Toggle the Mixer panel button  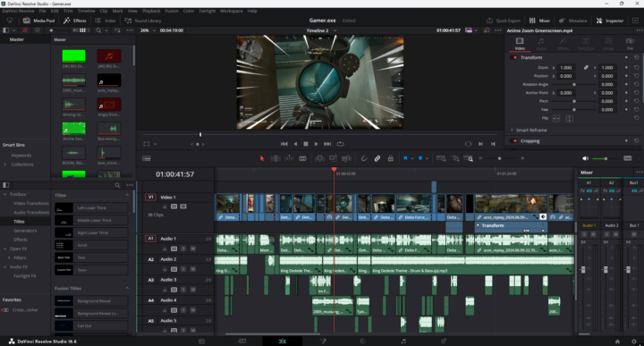(539, 21)
